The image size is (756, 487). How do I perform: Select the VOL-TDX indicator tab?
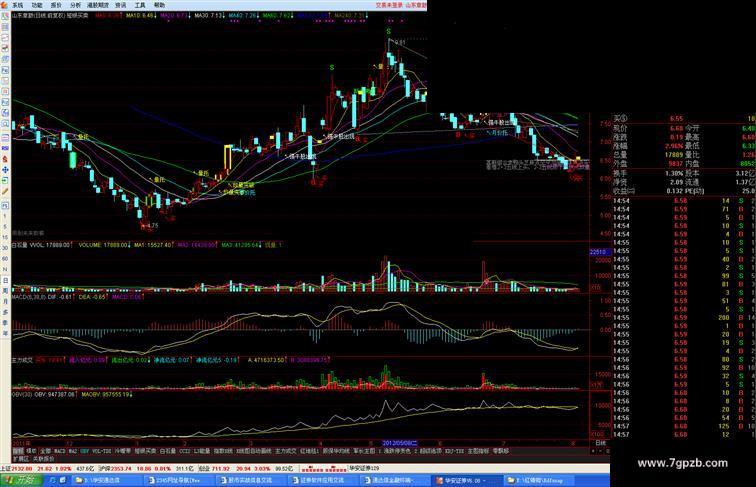pyautogui.click(x=101, y=451)
